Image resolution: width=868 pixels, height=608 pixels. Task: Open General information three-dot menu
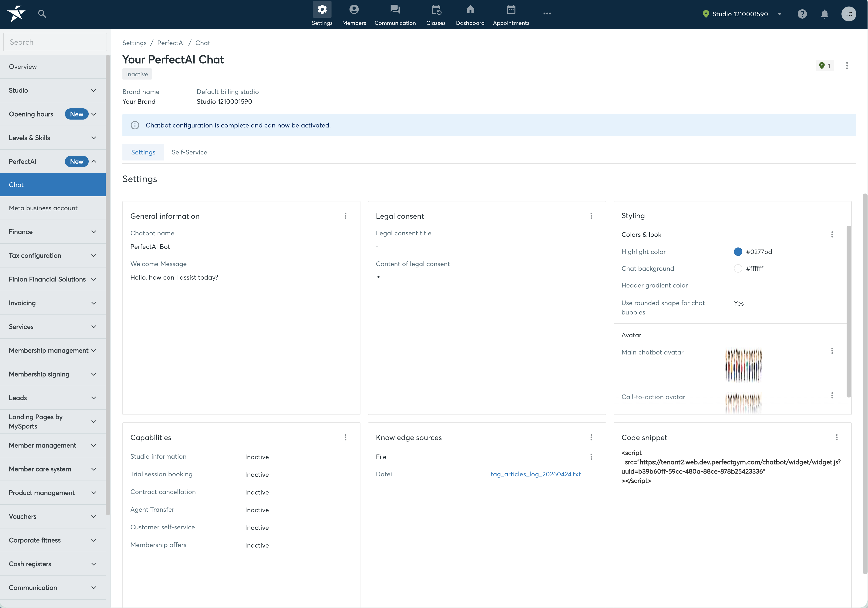pyautogui.click(x=345, y=216)
